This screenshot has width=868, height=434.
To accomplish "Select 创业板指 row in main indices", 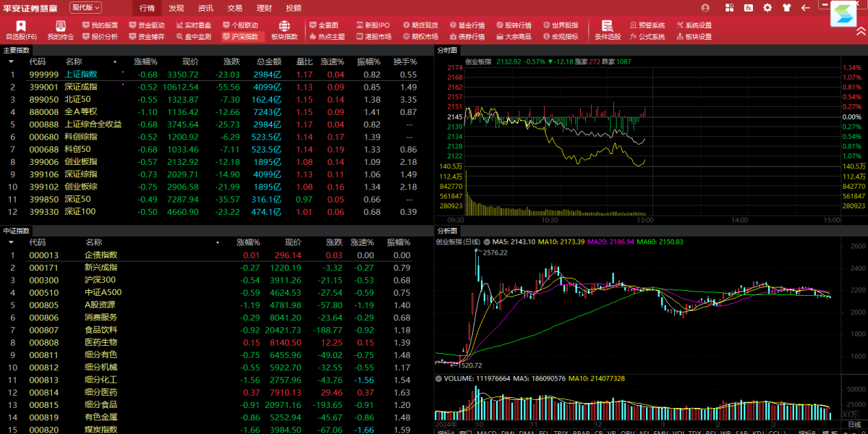I will (x=80, y=161).
